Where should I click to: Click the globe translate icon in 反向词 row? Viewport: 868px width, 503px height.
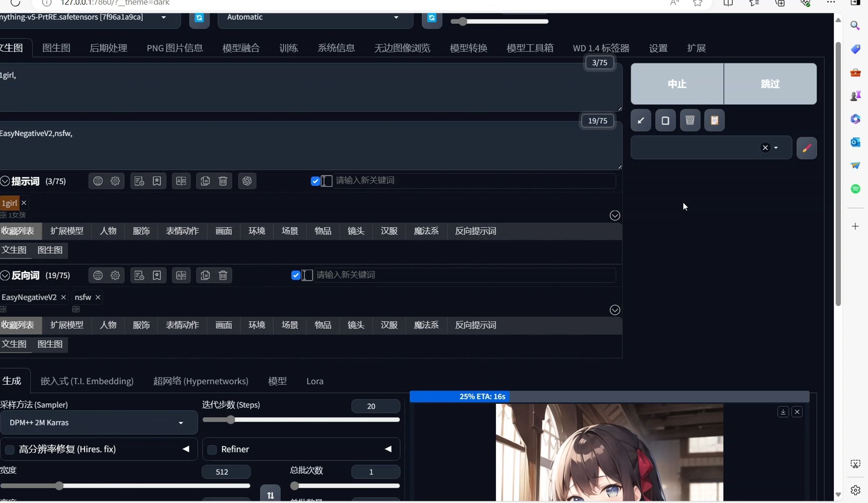pyautogui.click(x=98, y=275)
